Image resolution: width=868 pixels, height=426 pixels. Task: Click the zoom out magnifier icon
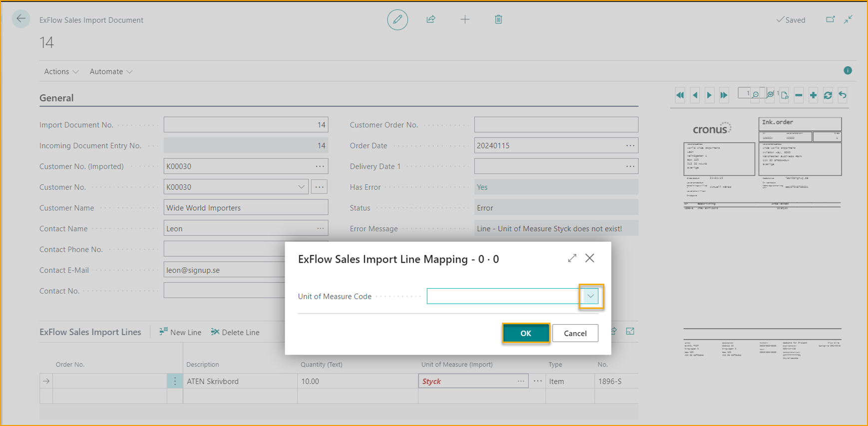click(756, 94)
